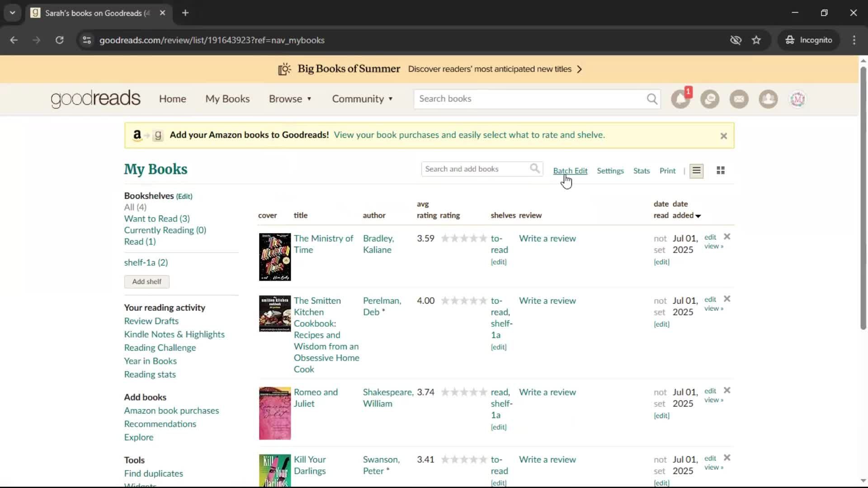
Task: Go to Home in navigation
Action: [172, 99]
